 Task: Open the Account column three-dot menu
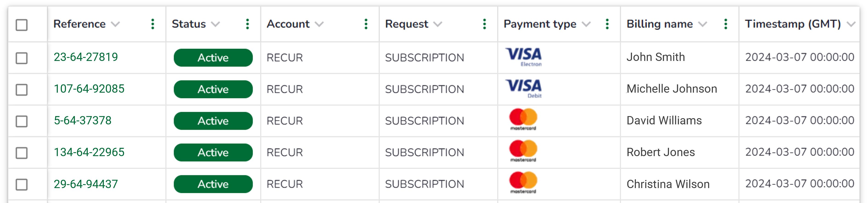tap(366, 24)
